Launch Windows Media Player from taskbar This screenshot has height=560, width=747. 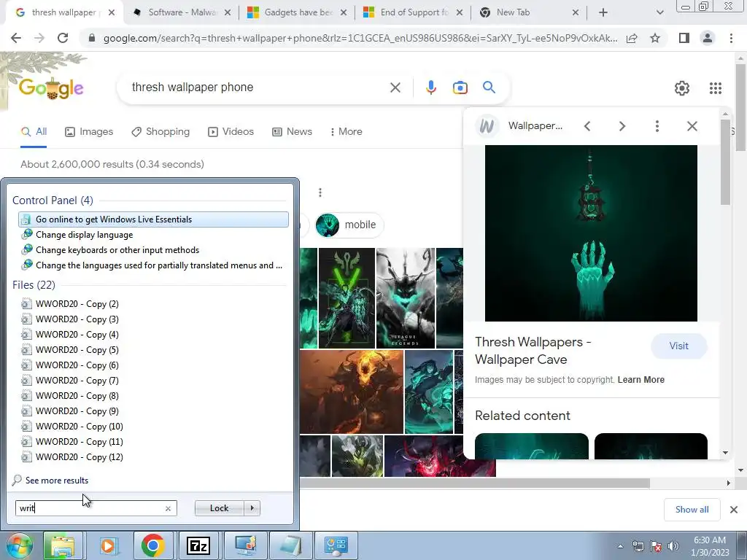click(x=108, y=545)
